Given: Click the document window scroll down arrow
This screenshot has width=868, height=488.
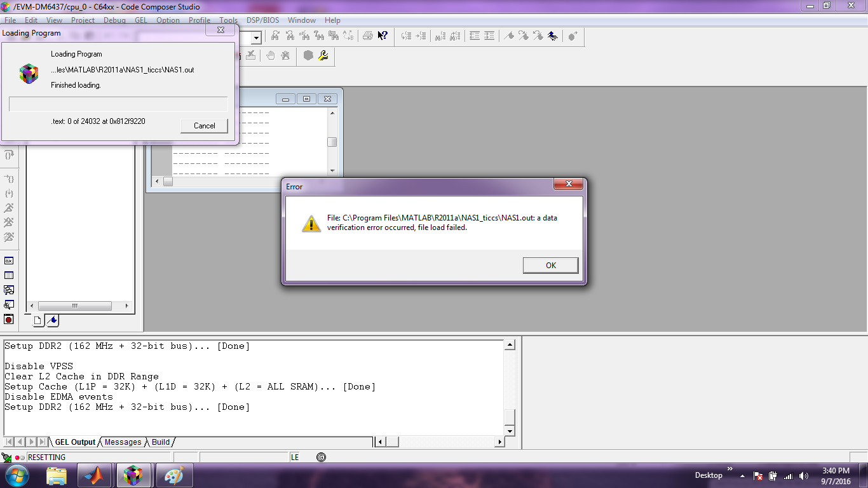Looking at the screenshot, I should point(332,170).
